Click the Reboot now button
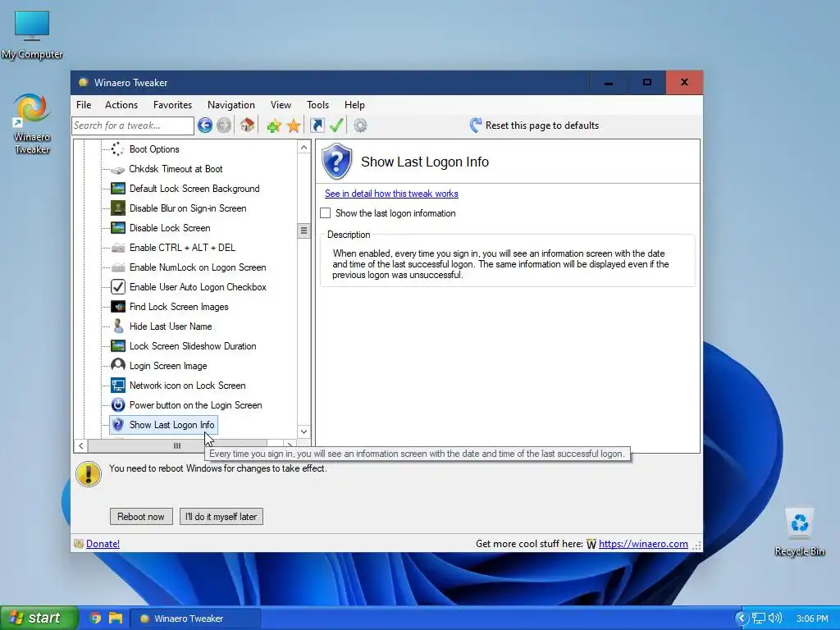This screenshot has height=630, width=840. (141, 517)
